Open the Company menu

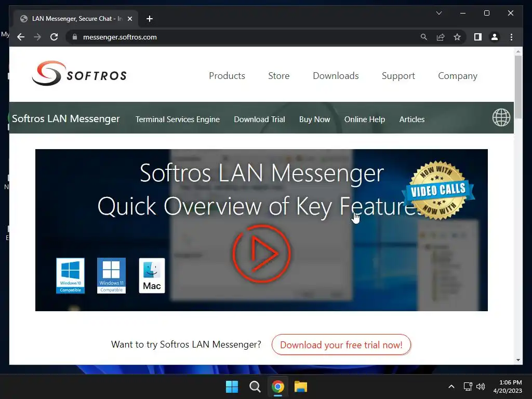458,76
